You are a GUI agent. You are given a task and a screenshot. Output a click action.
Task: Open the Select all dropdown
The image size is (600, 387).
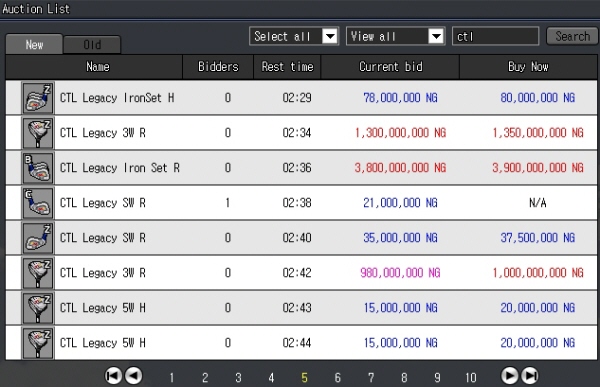(294, 36)
